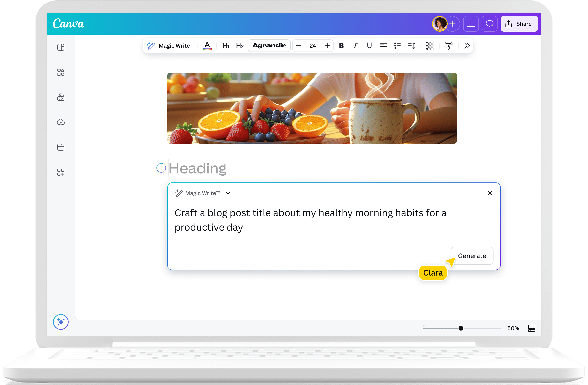
Task: Click the zoom slider handle
Action: click(461, 328)
